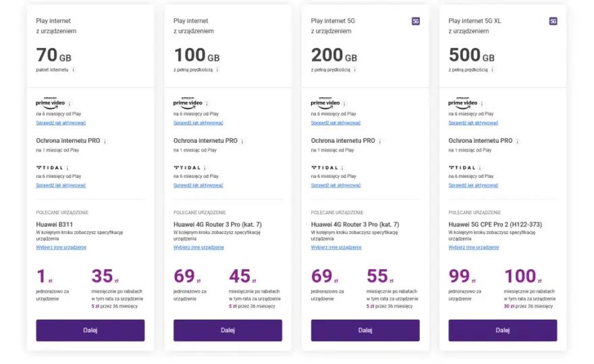
Task: Click Huawei 4G Router 3 Pro in 200 GB card
Action: coord(355,224)
